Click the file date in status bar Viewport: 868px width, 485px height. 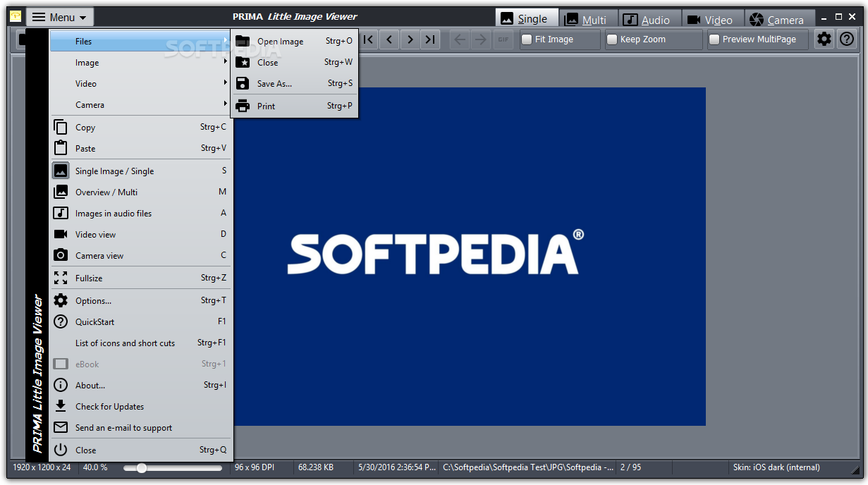coord(397,467)
